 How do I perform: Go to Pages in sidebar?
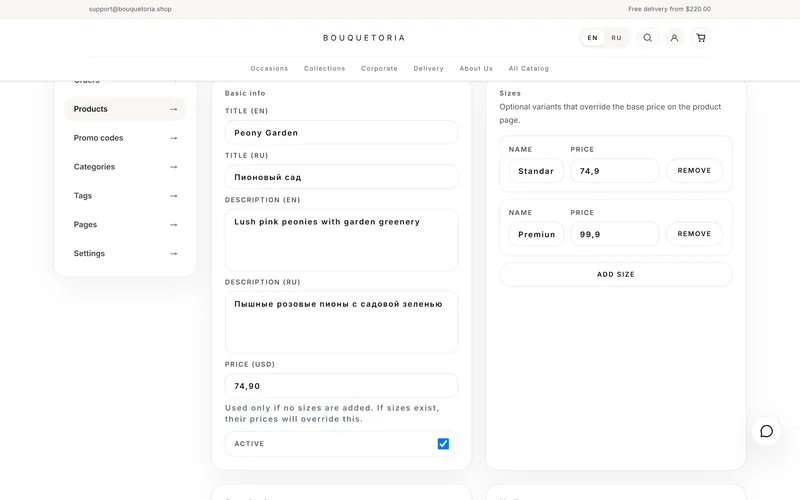[125, 224]
